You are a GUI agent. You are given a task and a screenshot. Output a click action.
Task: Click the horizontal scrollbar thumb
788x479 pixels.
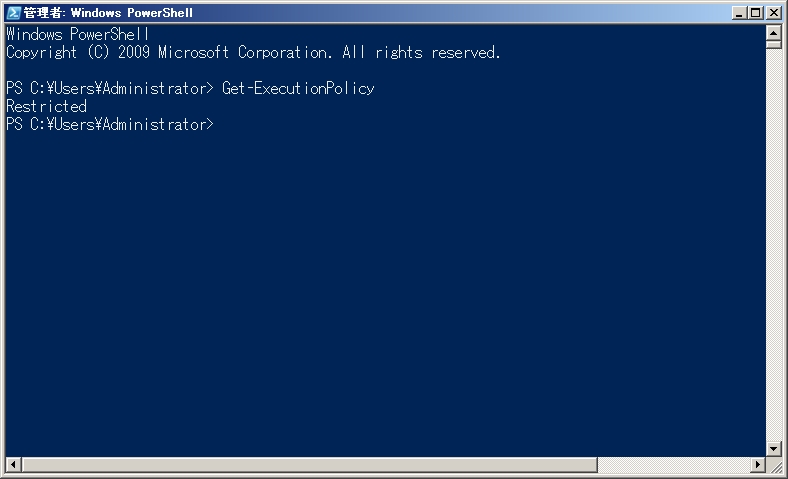click(x=310, y=465)
